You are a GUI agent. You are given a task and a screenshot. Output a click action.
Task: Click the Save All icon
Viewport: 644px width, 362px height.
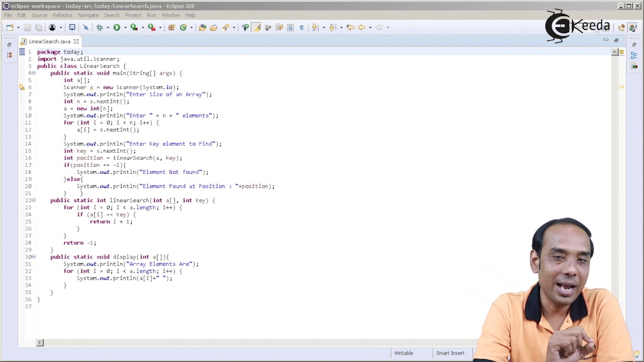pyautogui.click(x=39, y=28)
